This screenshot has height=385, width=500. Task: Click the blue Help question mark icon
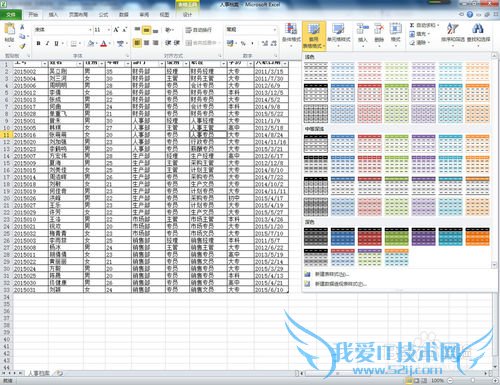(470, 14)
